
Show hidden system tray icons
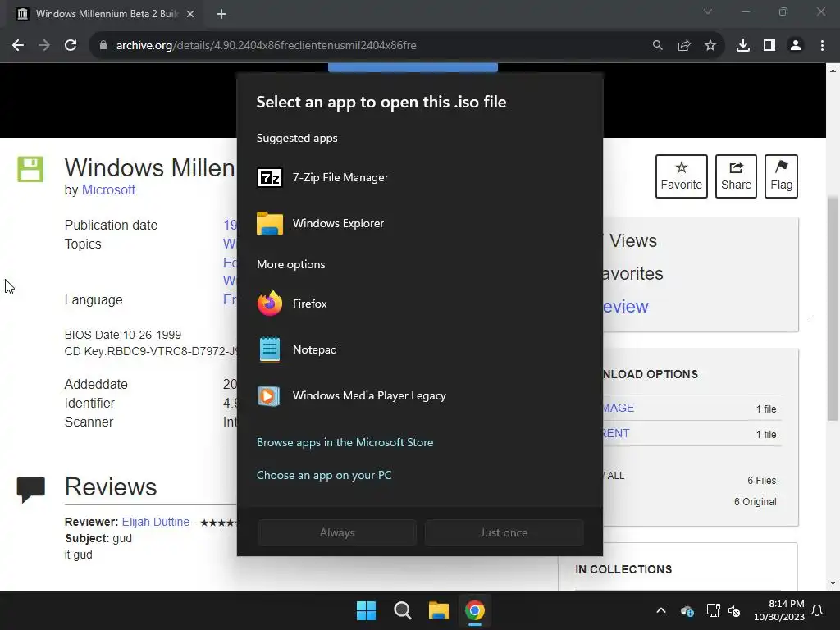pos(661,610)
